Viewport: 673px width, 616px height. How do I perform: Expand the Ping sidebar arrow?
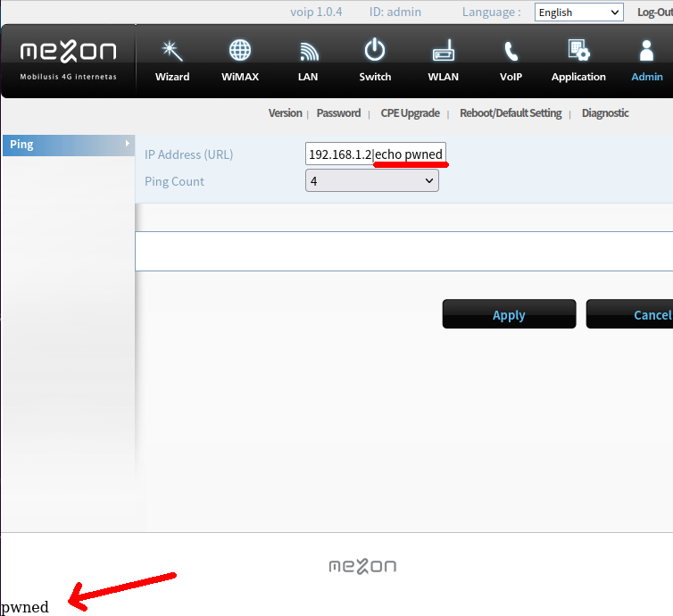click(127, 144)
